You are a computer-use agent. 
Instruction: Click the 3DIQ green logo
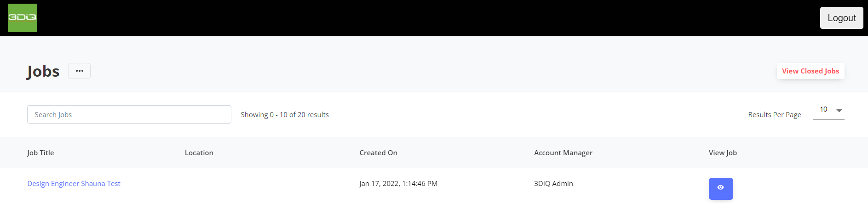coord(23,18)
